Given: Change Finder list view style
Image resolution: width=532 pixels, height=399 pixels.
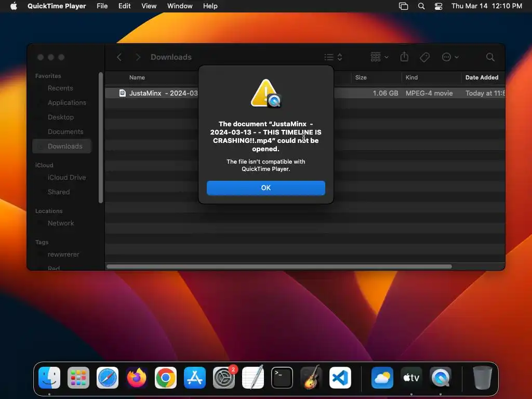Looking at the screenshot, I should tap(333, 57).
